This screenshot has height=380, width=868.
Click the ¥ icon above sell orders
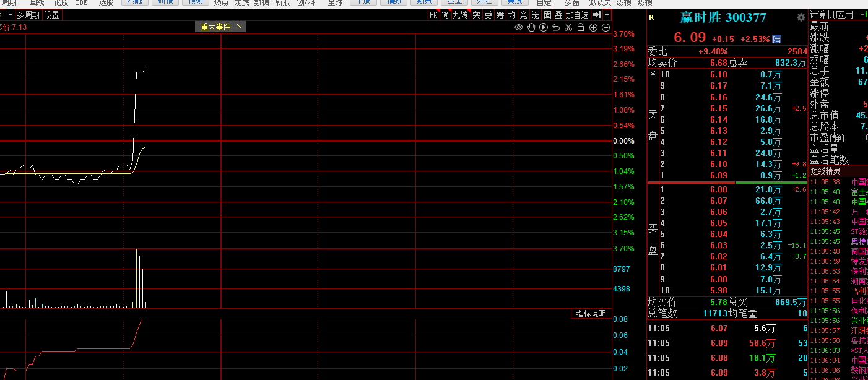pos(652,74)
